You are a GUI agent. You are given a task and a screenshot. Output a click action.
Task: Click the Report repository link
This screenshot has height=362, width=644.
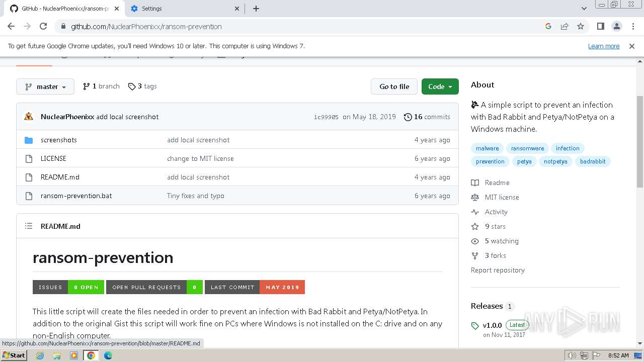coord(498,270)
